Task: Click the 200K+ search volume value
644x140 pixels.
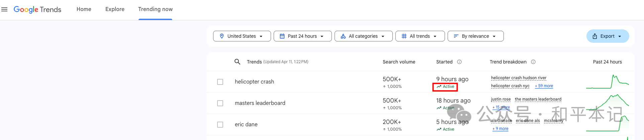Action: pyautogui.click(x=392, y=122)
